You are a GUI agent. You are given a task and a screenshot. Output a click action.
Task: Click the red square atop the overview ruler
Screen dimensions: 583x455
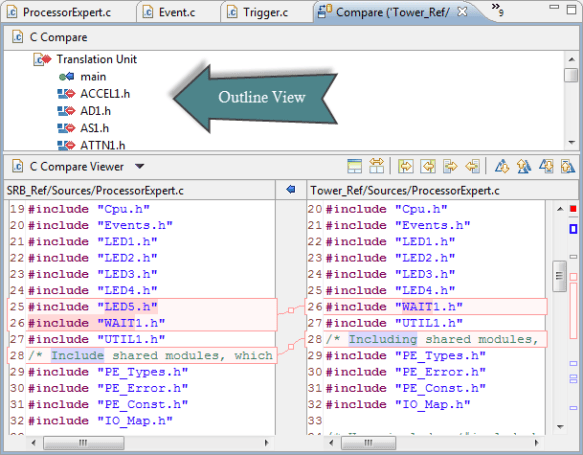coord(573,209)
